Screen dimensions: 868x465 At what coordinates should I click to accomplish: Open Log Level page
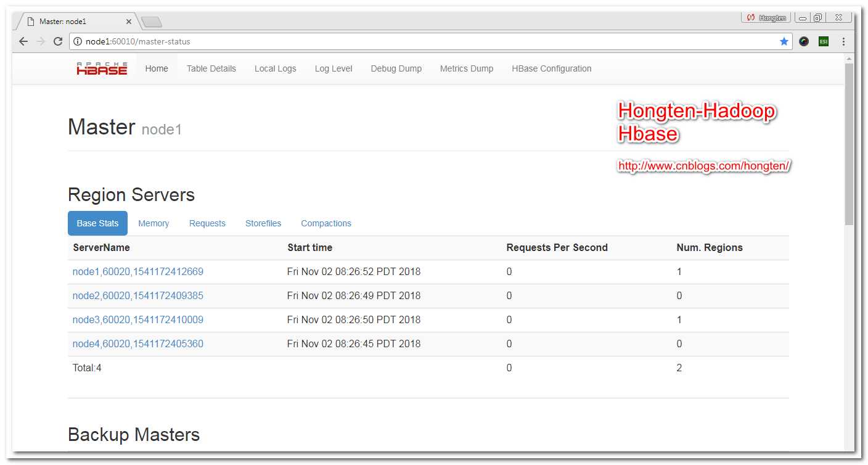[334, 68]
